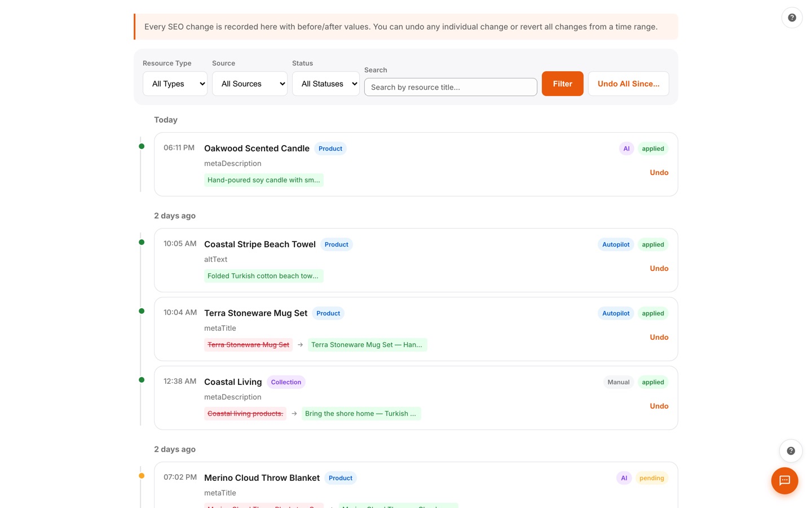The width and height of the screenshot is (812, 508).
Task: Select the Oakwood Scented Candle title
Action: point(257,148)
